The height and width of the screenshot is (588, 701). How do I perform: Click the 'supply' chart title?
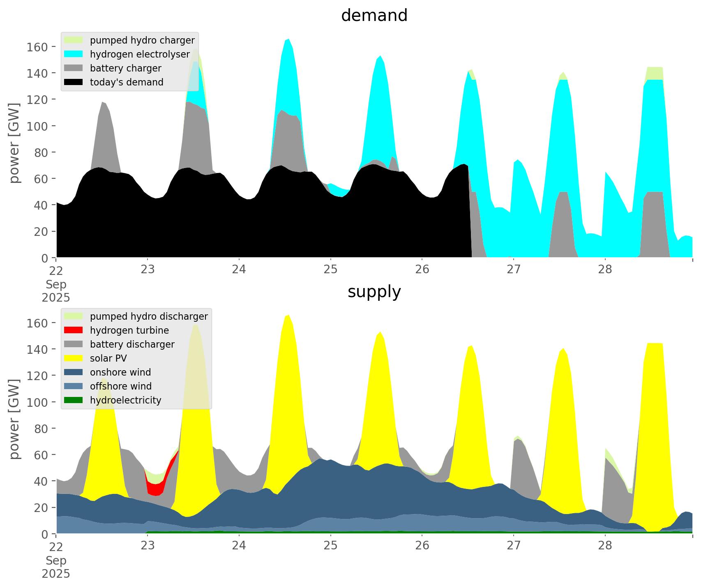pyautogui.click(x=374, y=292)
